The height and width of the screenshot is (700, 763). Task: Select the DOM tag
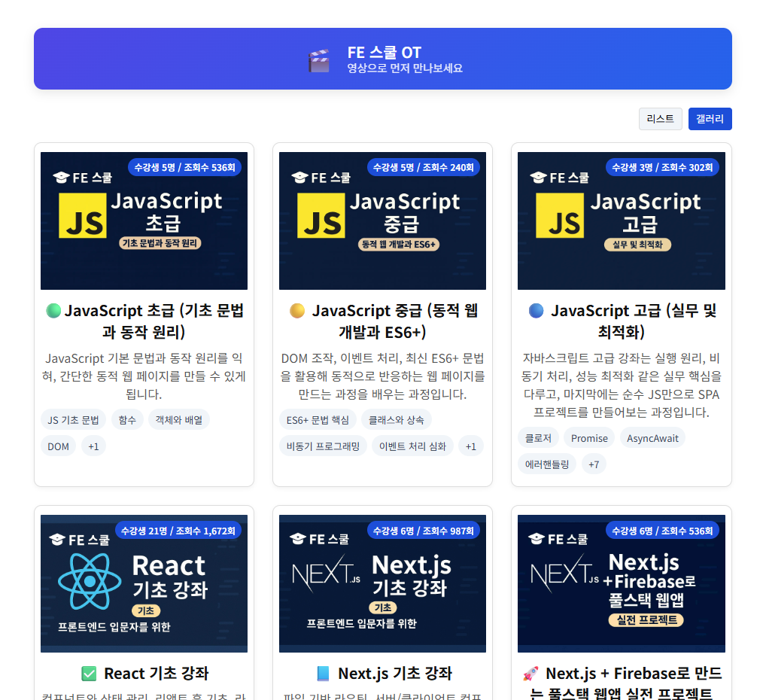point(58,446)
